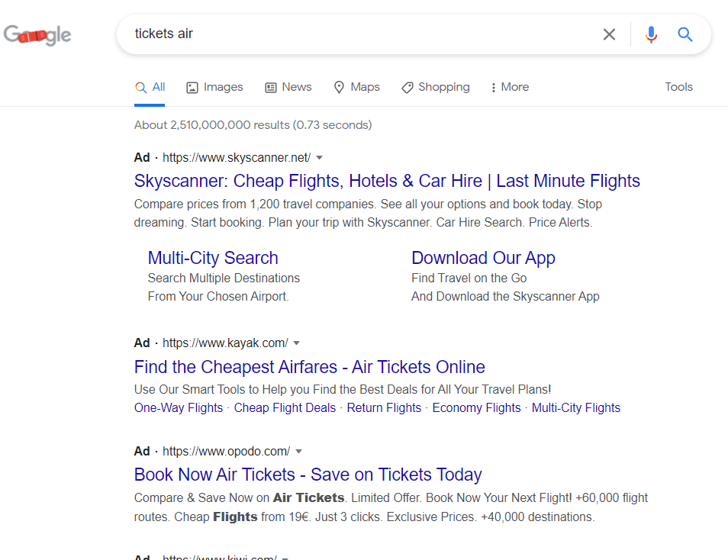Start voice search with microphone icon

pyautogui.click(x=650, y=34)
